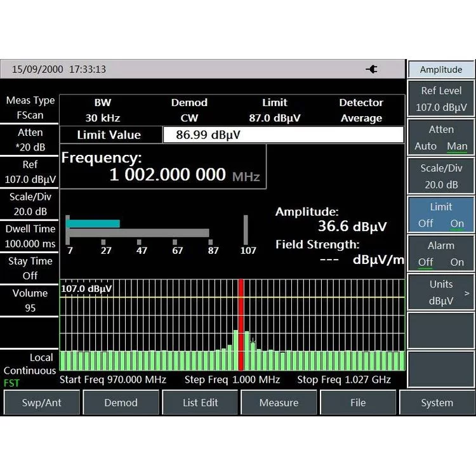Select the Scale/Div 20.0 dB softkey
Viewport: 476px width, 476px height.
(441, 176)
